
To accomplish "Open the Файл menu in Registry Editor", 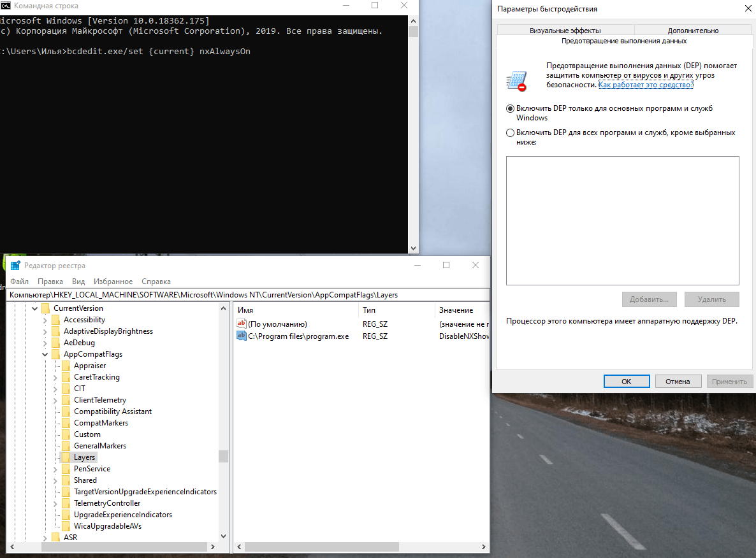I will coord(19,282).
